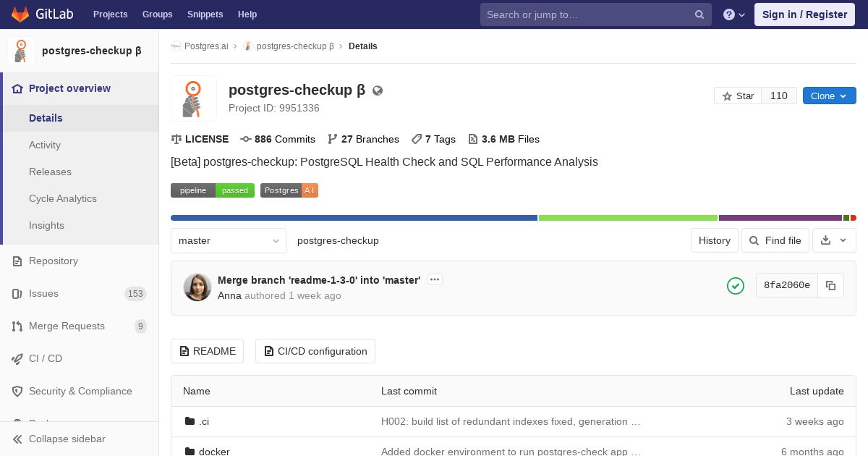Copy commit SHA with the clipboard icon
This screenshot has width=868, height=456.
[830, 286]
